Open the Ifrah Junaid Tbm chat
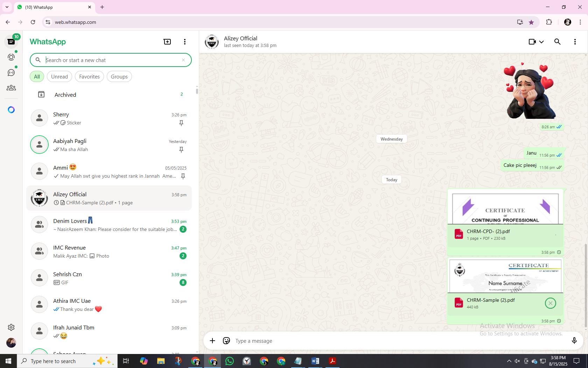This screenshot has height=368, width=588. click(x=109, y=331)
